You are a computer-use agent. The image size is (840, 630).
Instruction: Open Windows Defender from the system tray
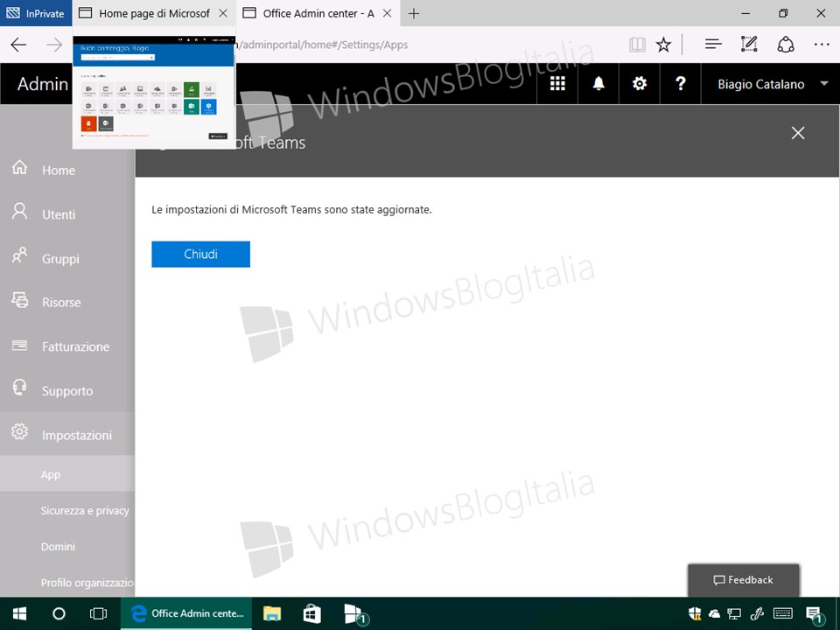(695, 613)
